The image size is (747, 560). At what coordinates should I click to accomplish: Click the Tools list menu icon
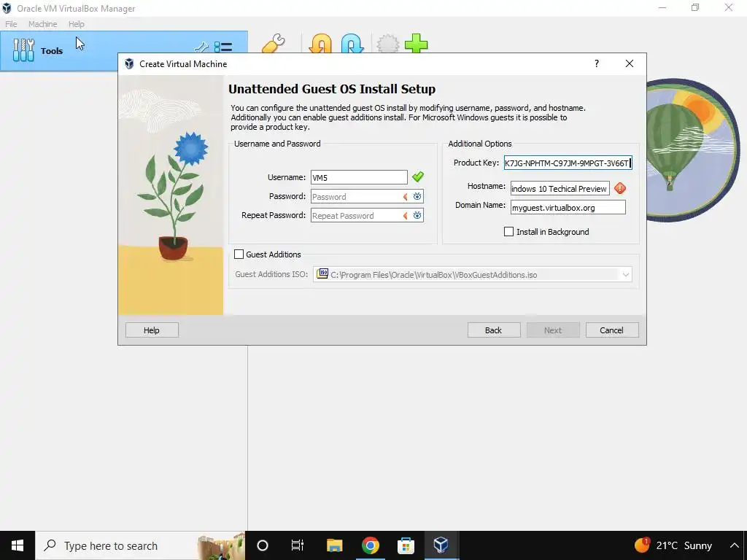223,47
